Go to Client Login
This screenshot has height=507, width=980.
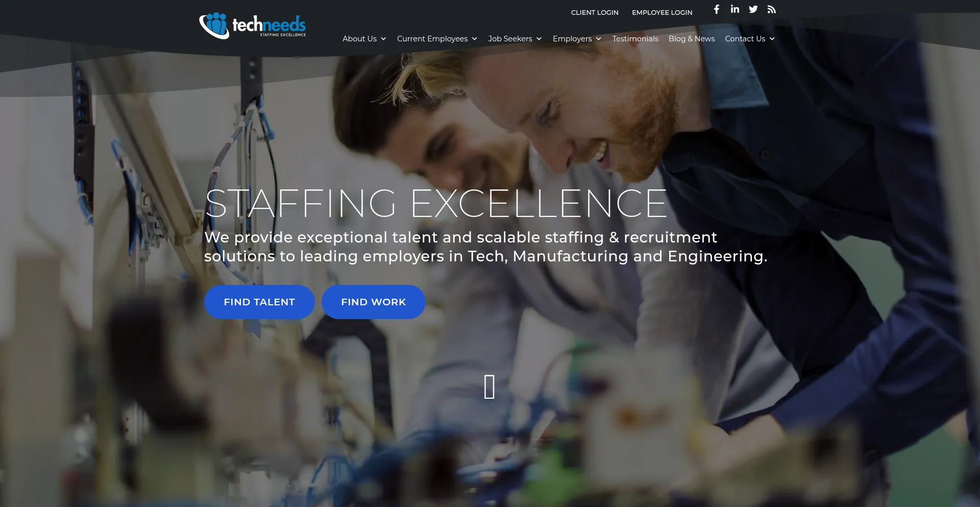point(595,12)
